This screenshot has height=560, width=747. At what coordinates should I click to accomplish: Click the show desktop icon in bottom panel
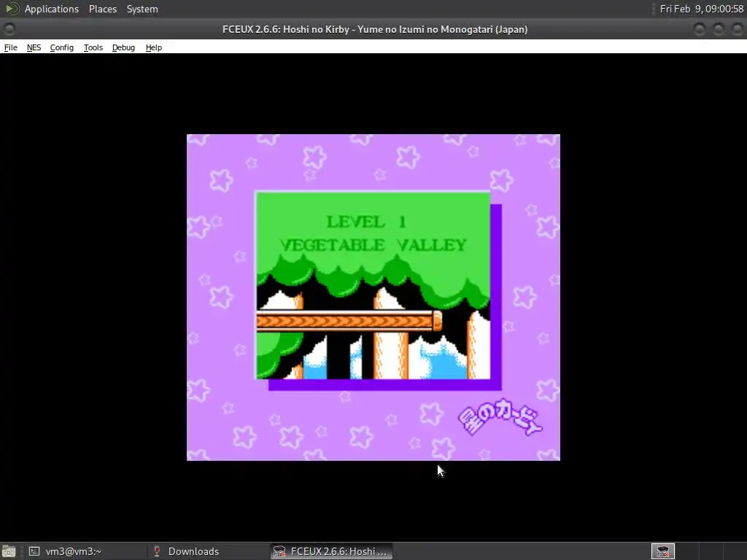coord(9,551)
